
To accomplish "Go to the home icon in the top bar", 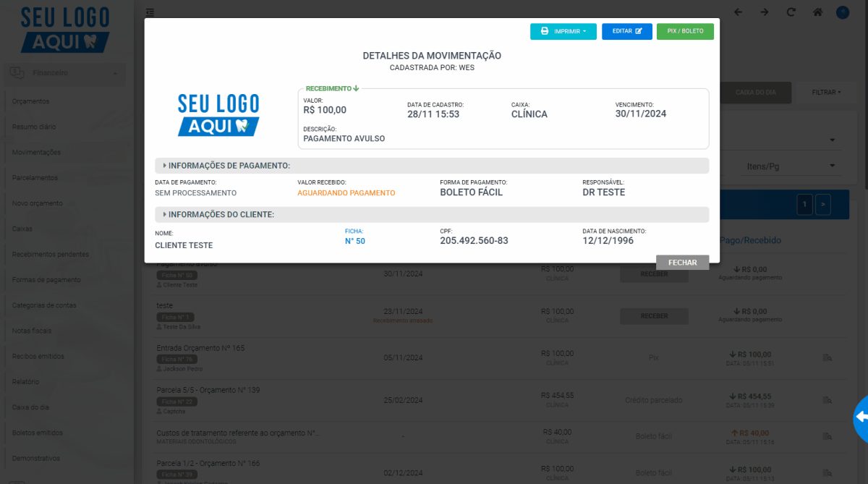I will (817, 12).
